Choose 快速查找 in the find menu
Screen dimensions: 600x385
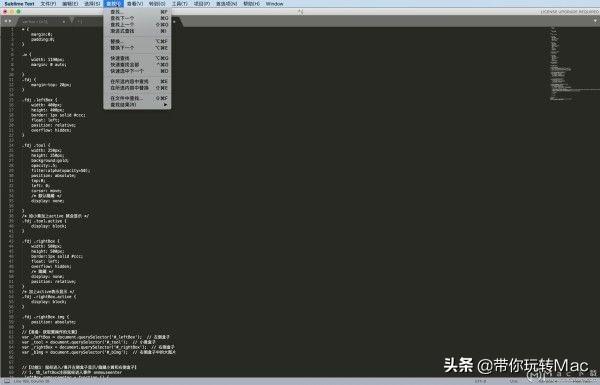tap(137, 58)
